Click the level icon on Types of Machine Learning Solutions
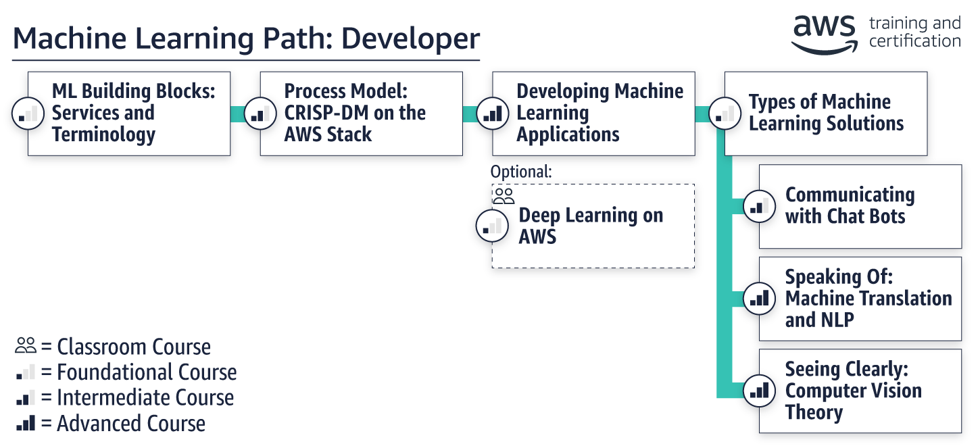 click(725, 114)
